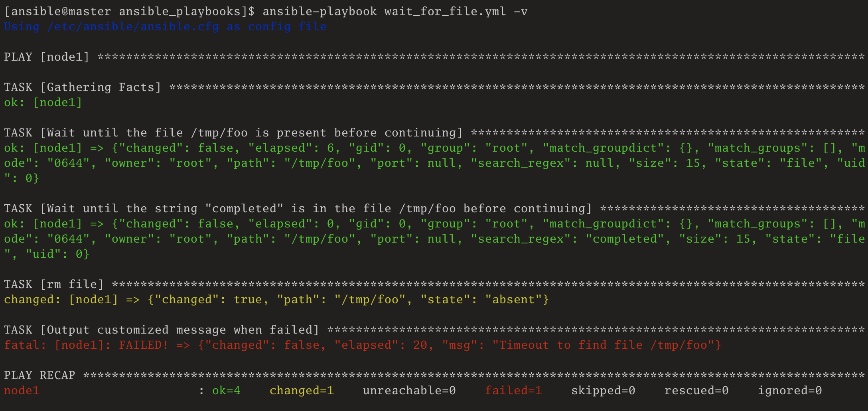Click the TASK [Gathering Facts] header
This screenshot has width=868, height=411.
point(83,87)
